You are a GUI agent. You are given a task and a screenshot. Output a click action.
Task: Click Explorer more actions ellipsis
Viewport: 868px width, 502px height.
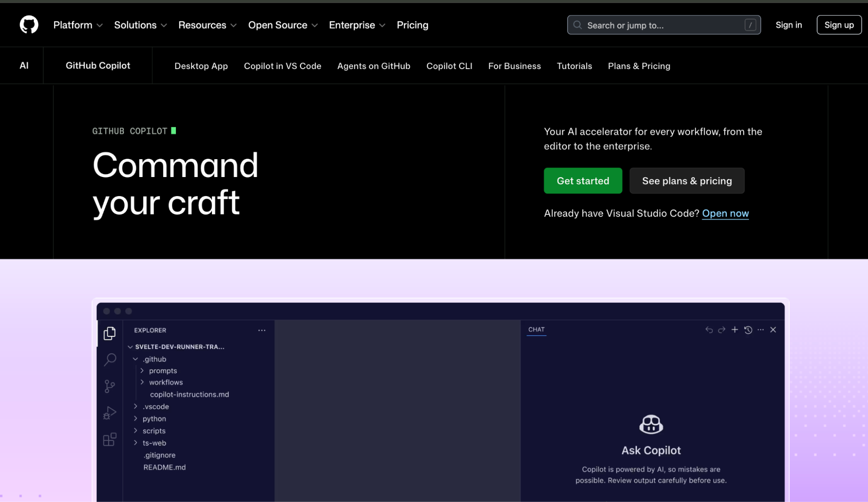[262, 330]
